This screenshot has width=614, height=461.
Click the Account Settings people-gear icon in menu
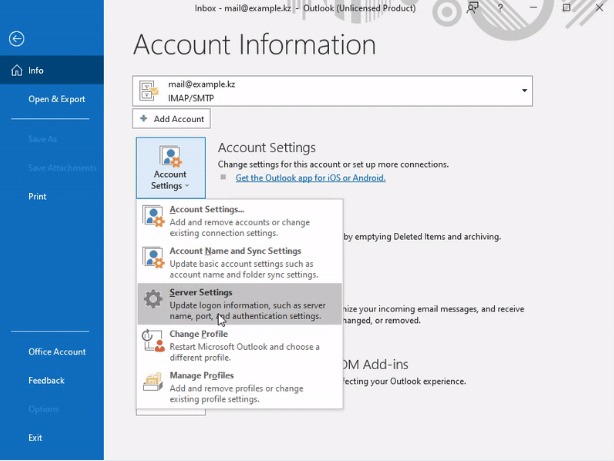[x=153, y=216]
